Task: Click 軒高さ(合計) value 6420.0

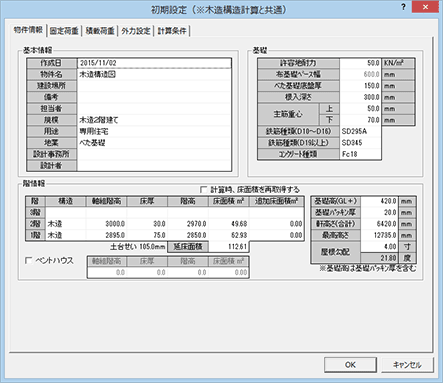Action: click(x=380, y=224)
